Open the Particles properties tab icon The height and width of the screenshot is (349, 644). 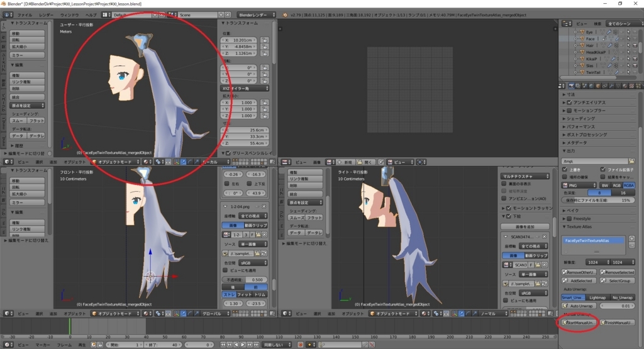(638, 86)
